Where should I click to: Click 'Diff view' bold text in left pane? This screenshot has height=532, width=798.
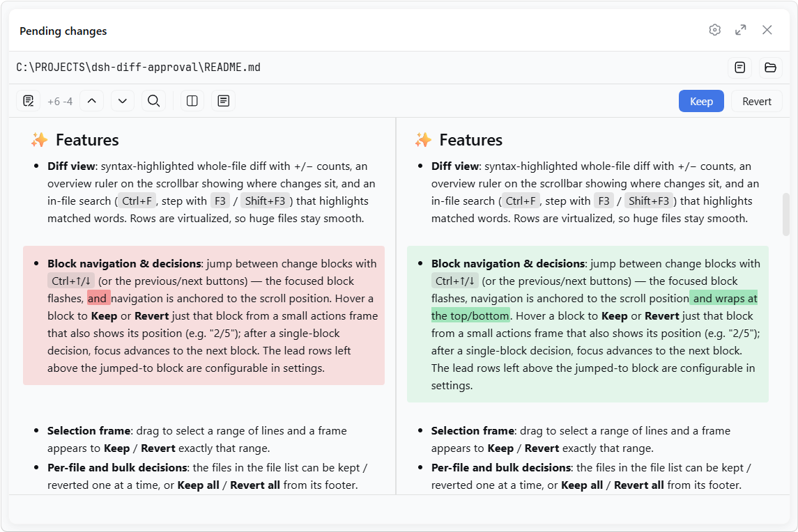point(71,166)
